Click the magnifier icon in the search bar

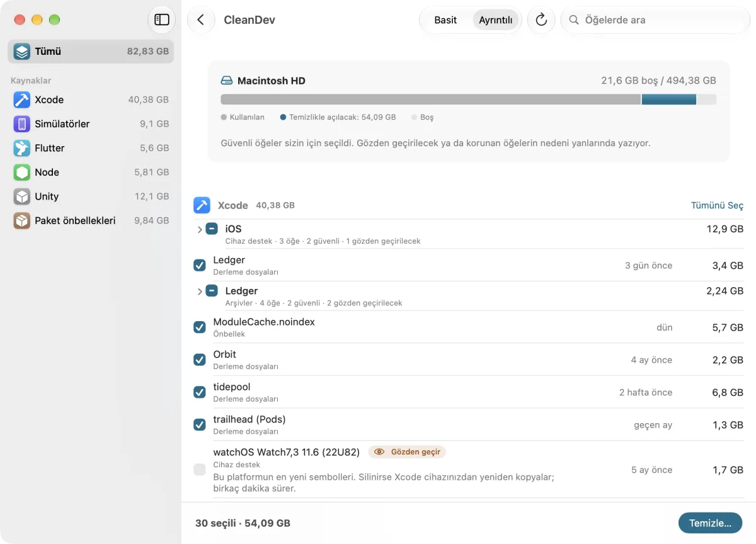pos(574,20)
